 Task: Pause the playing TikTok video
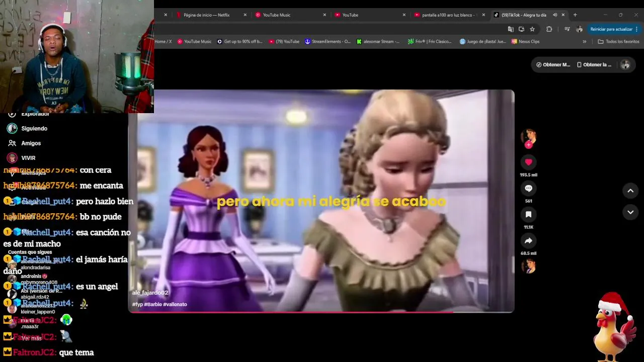click(321, 201)
